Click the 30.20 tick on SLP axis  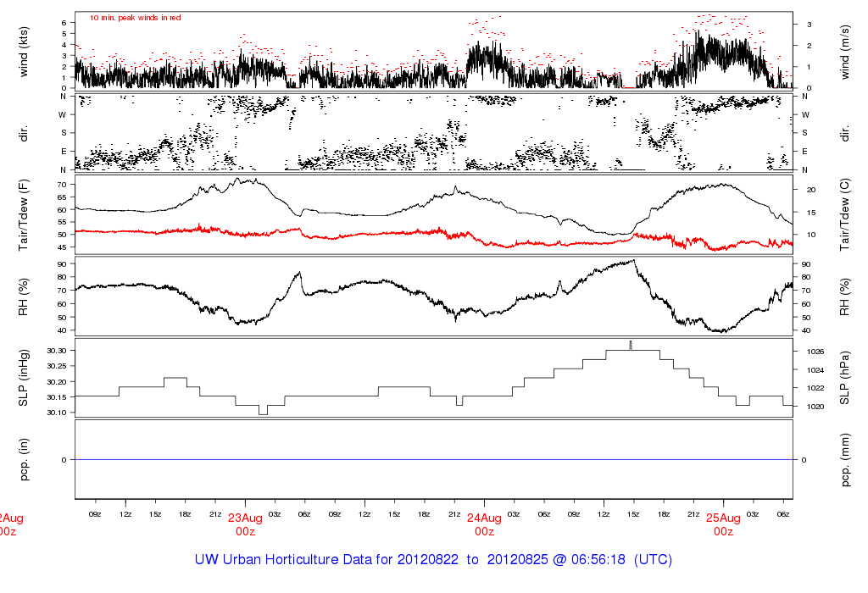[57, 382]
